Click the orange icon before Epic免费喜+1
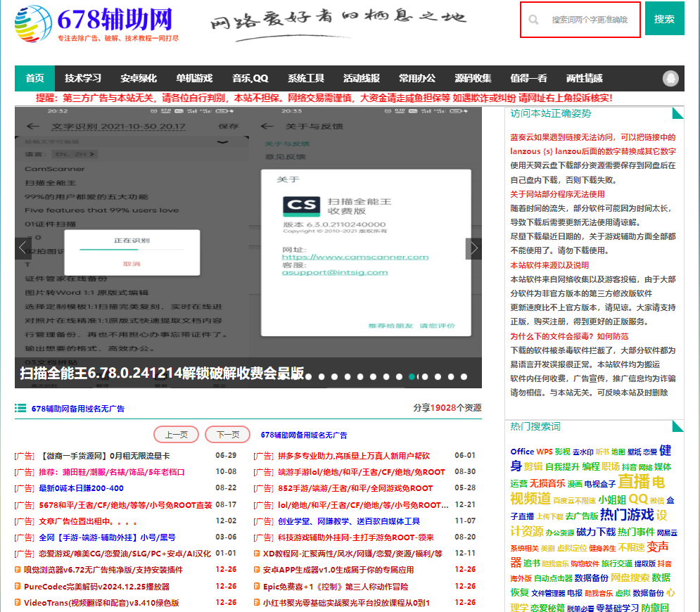The image size is (700, 612). pos(257,586)
